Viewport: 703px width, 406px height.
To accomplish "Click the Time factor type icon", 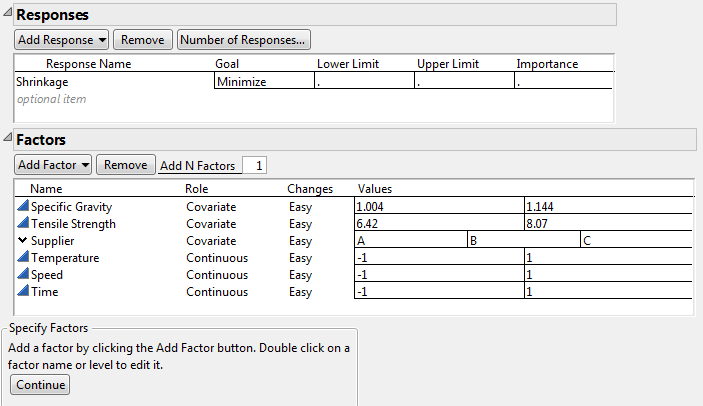I will (x=23, y=291).
